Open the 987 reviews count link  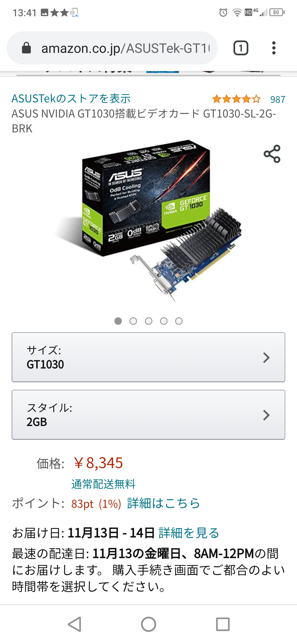278,99
